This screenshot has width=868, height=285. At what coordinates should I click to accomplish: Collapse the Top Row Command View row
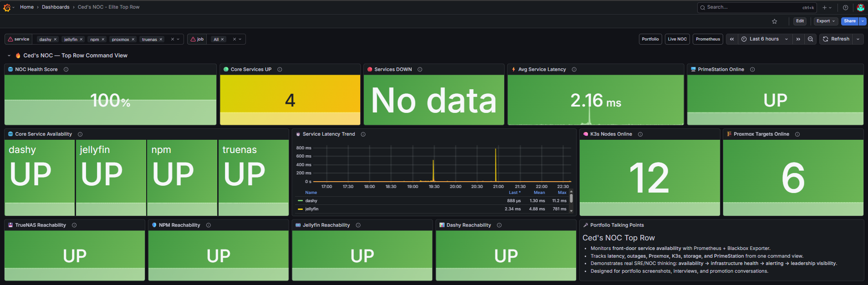[9, 56]
